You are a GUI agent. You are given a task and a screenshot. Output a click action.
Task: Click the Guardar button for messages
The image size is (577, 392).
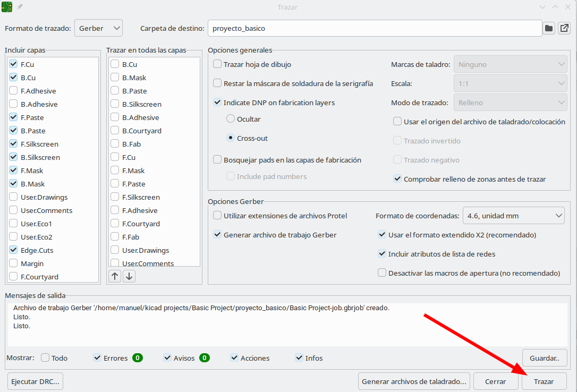coord(544,358)
